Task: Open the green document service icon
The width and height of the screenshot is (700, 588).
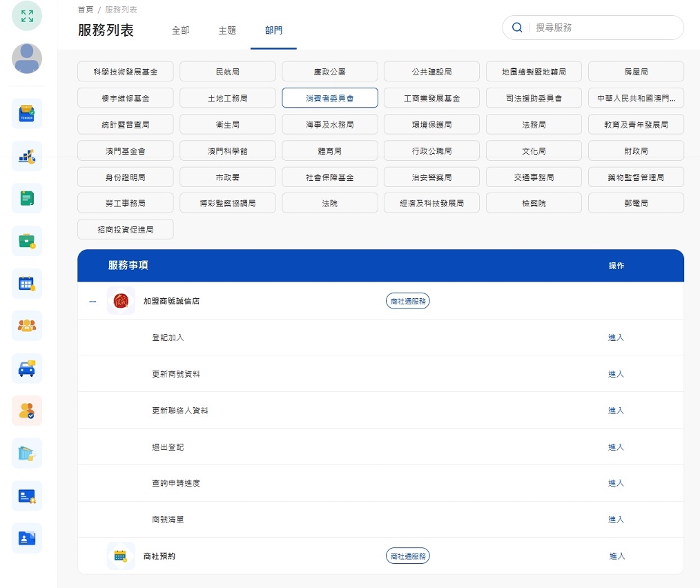Action: (26, 198)
